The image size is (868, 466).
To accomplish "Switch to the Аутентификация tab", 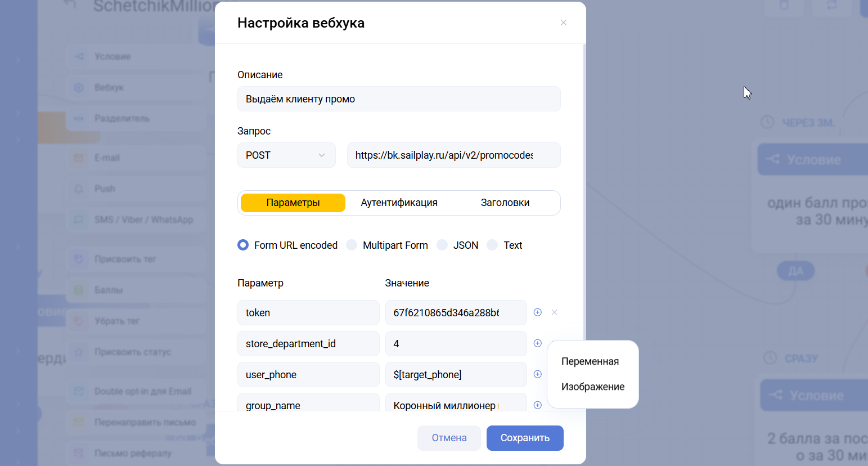I will coord(399,203).
